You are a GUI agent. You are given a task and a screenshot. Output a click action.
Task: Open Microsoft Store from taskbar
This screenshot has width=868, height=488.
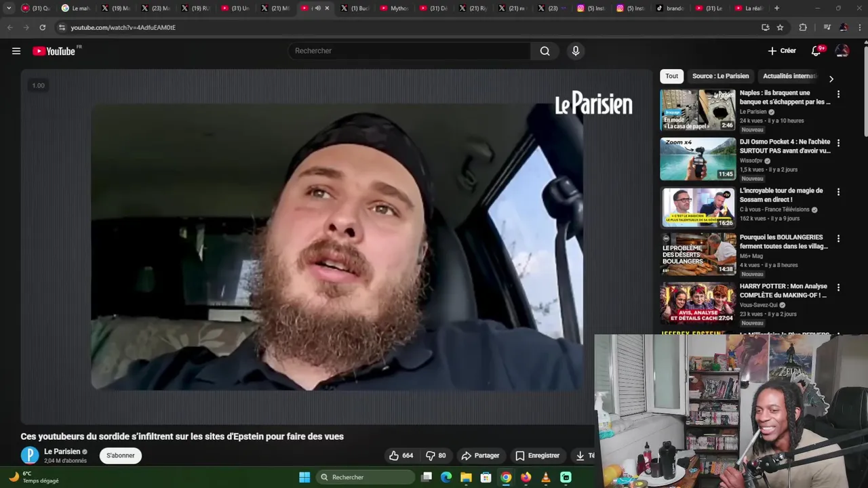click(x=486, y=477)
